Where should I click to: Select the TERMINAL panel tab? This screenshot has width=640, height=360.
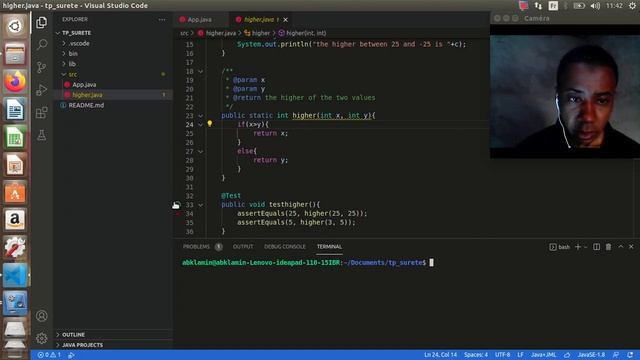(329, 247)
